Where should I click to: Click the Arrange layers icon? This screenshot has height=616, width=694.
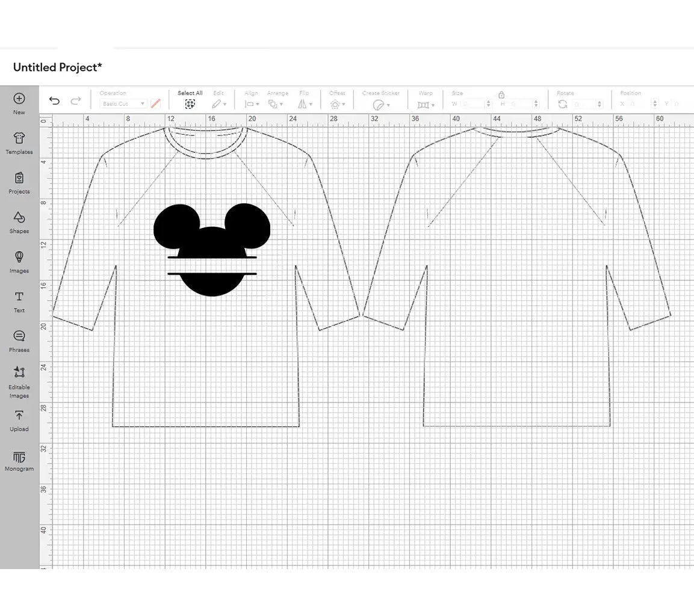[x=273, y=104]
